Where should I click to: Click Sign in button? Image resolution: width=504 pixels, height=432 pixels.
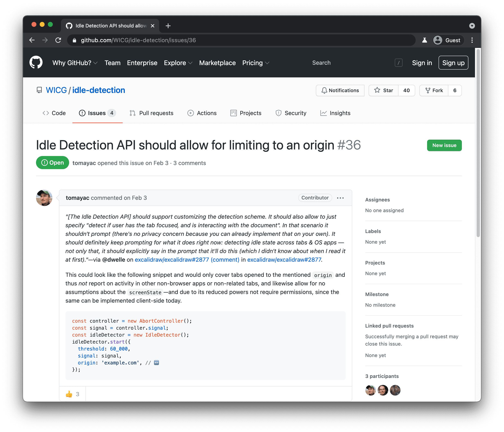coord(421,63)
